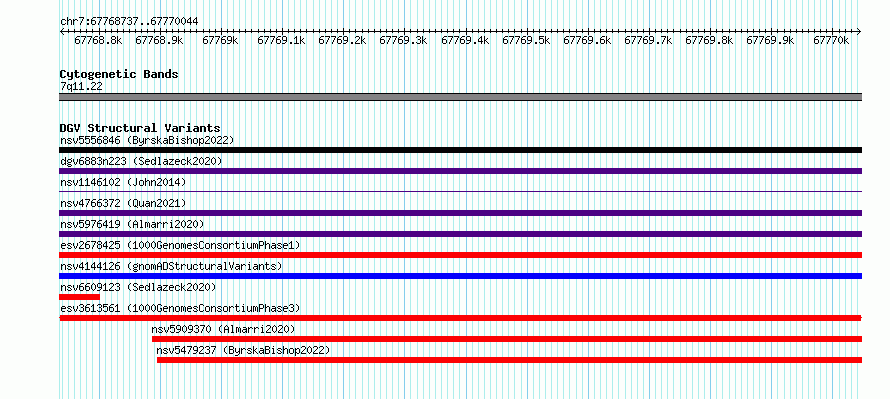Open nsv5479237 (ByrskaBishop2022) variant label
The height and width of the screenshot is (399, 890).
coord(243,350)
